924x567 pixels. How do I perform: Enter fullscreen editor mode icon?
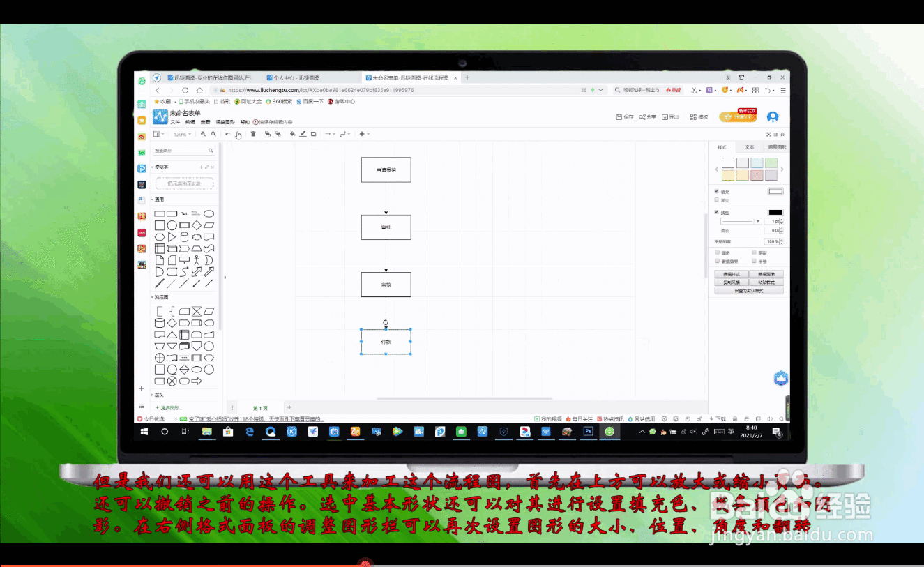(768, 134)
